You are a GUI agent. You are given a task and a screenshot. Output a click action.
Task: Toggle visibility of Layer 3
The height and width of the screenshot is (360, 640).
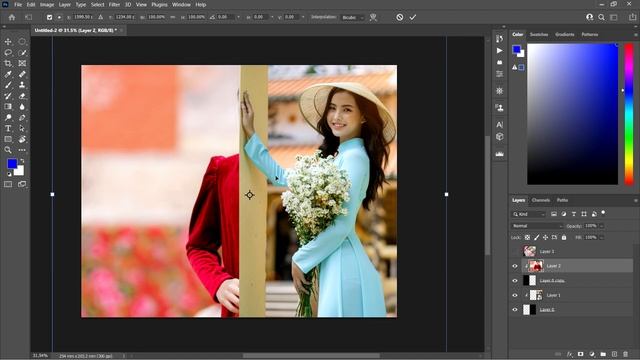(515, 251)
